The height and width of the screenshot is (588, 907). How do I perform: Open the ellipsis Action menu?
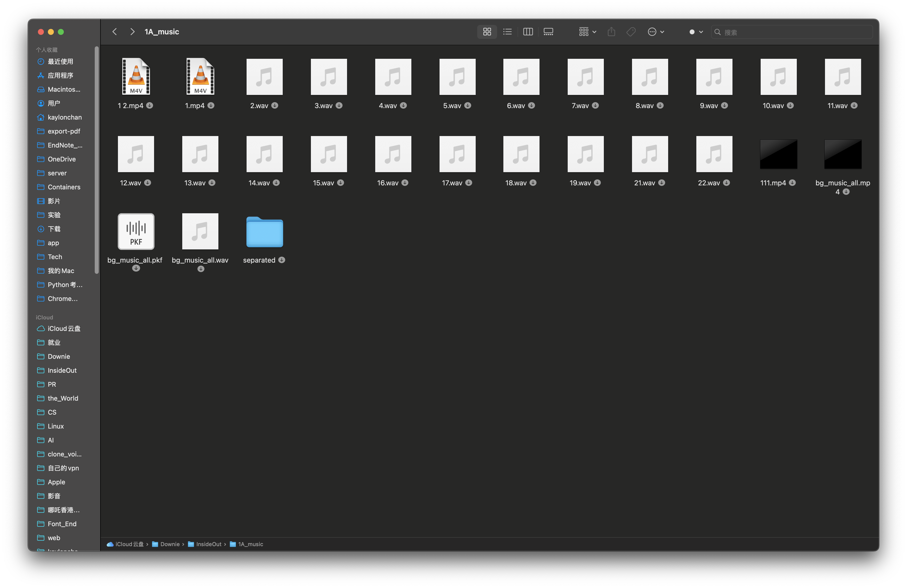(x=656, y=32)
